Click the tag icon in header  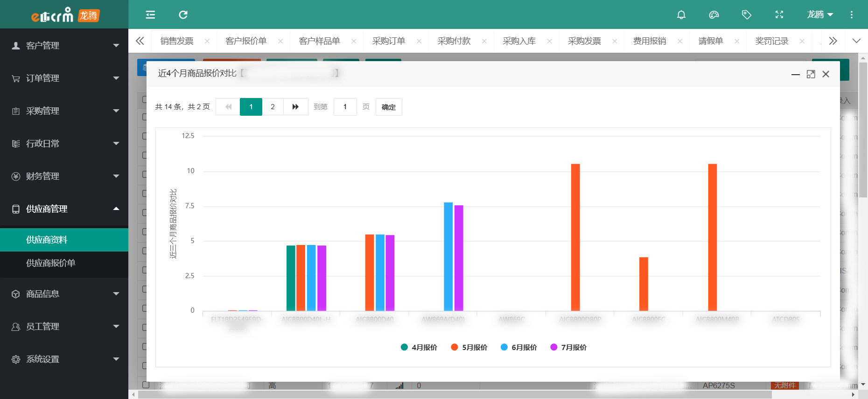pos(746,15)
